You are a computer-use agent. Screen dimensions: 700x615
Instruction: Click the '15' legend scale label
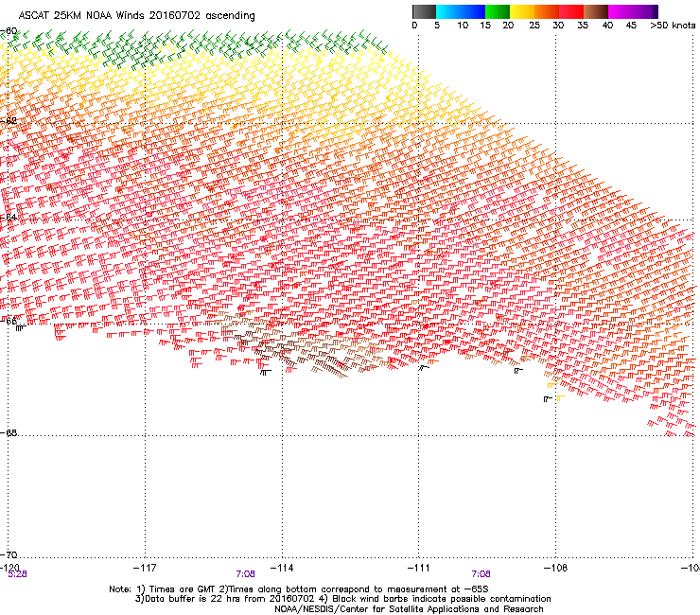coord(485,26)
